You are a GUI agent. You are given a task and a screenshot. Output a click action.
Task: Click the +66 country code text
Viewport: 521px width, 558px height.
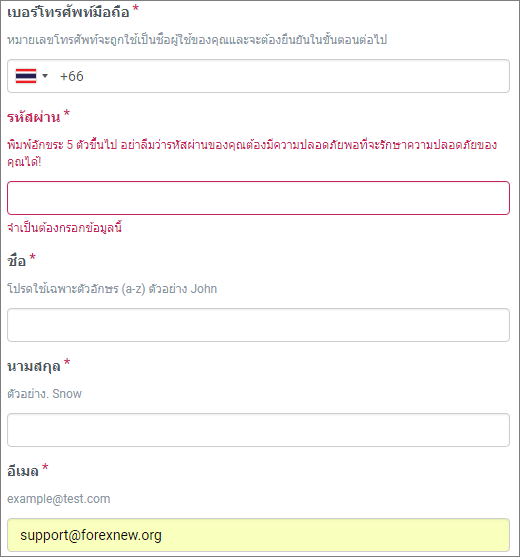[72, 76]
